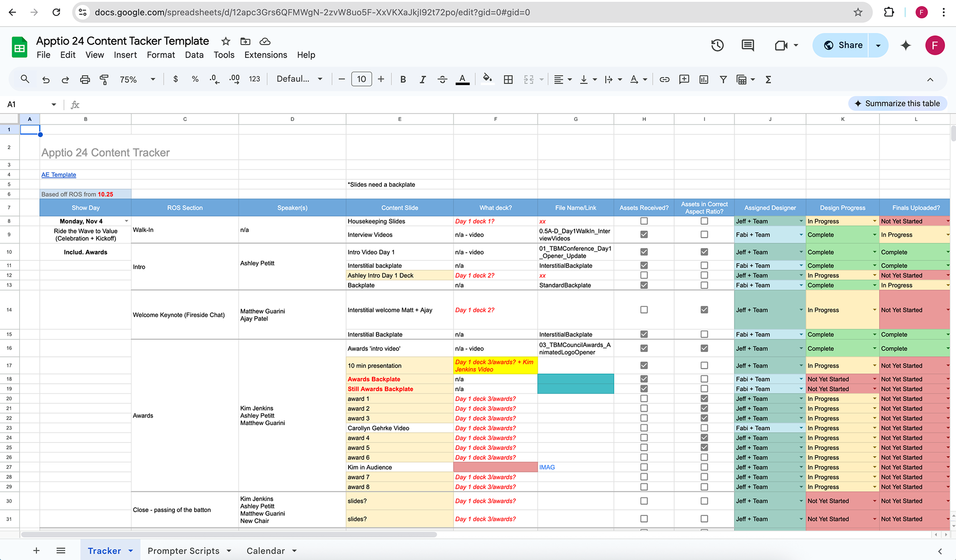Screen dimensions: 956x560
Task: Open the comments history icon
Action: 747,45
